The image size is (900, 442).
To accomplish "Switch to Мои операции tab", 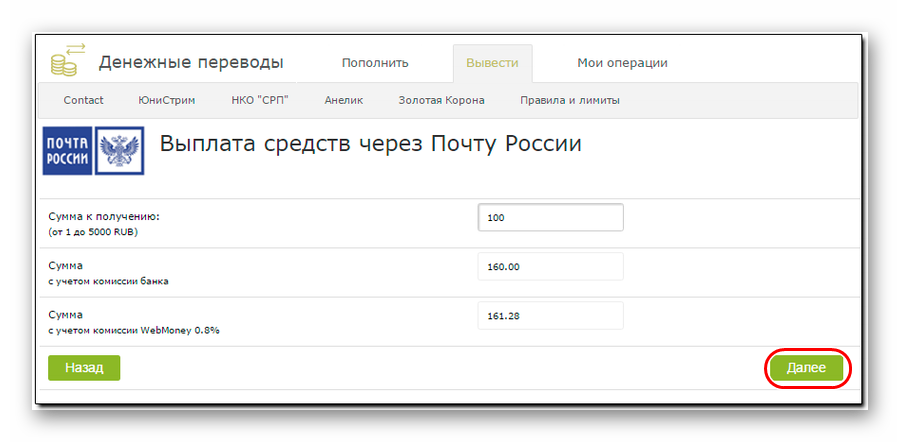I will (x=622, y=63).
